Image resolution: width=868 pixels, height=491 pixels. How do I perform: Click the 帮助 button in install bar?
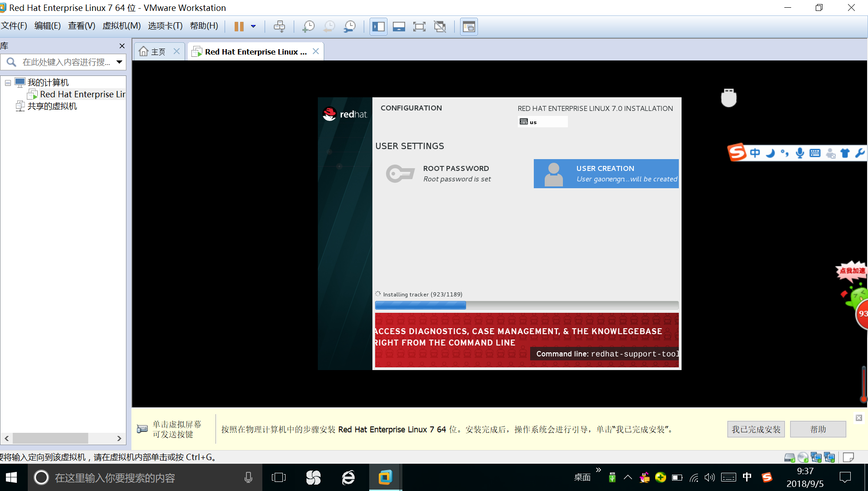[x=818, y=429]
